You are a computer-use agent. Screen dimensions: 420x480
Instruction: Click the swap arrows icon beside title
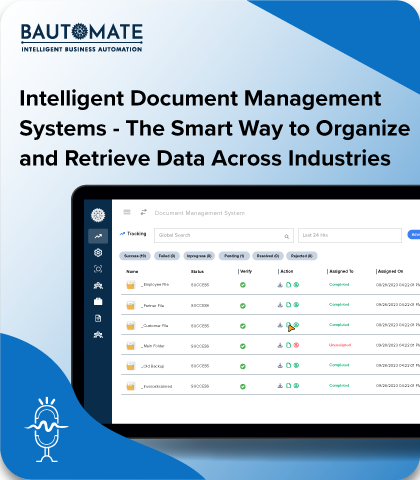point(143,212)
